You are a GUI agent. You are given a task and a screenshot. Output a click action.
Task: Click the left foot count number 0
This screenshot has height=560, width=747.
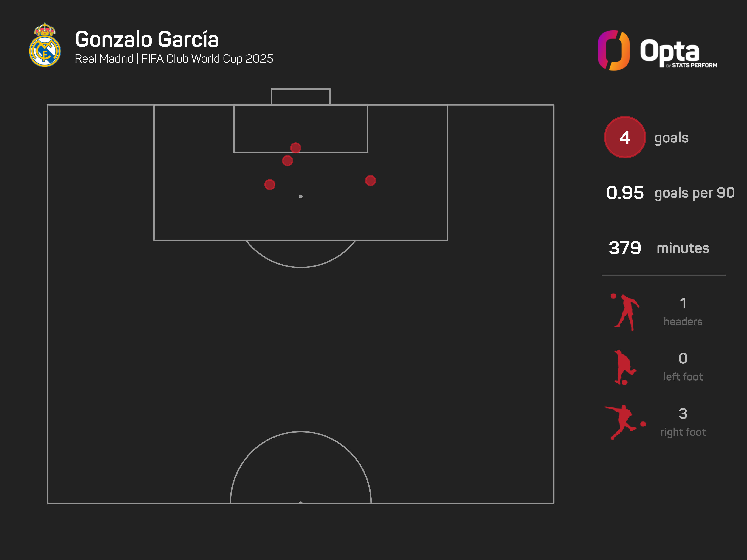(683, 358)
